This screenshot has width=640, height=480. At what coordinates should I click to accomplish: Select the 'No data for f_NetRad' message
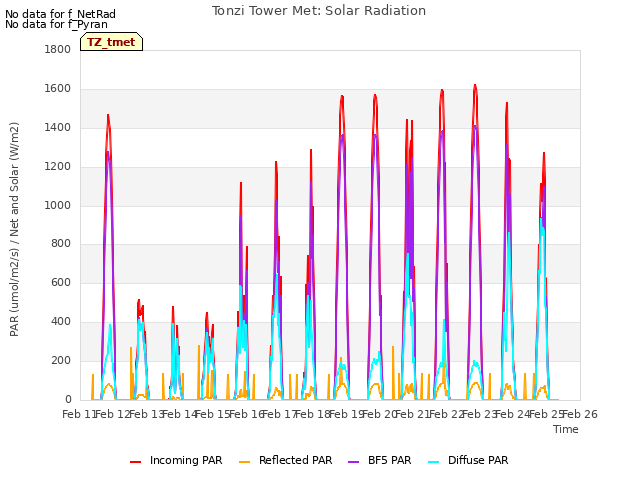60,14
